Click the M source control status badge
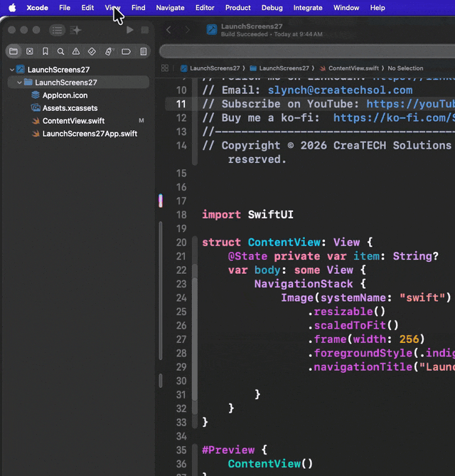 point(141,120)
